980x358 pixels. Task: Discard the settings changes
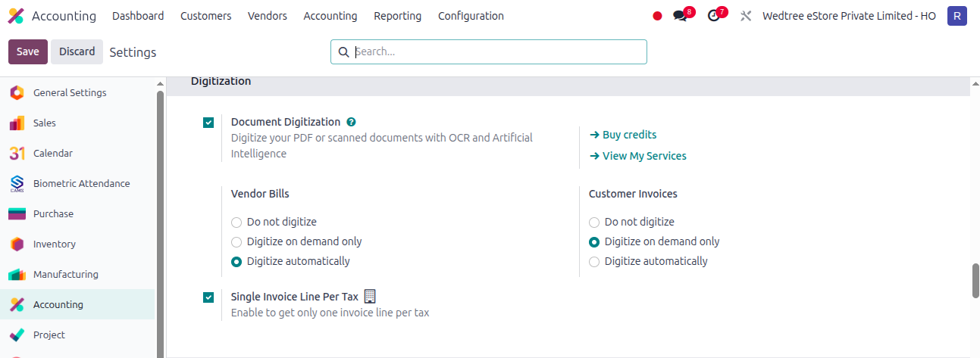(x=77, y=51)
